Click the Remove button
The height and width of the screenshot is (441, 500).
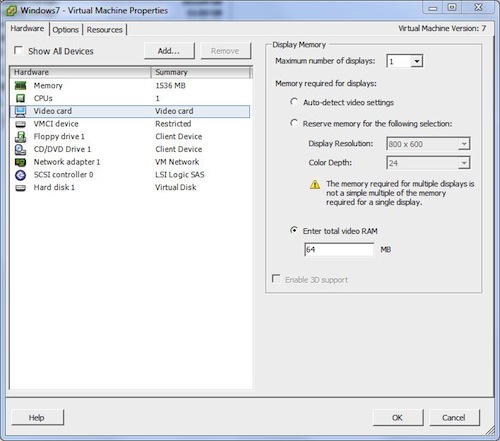point(225,51)
